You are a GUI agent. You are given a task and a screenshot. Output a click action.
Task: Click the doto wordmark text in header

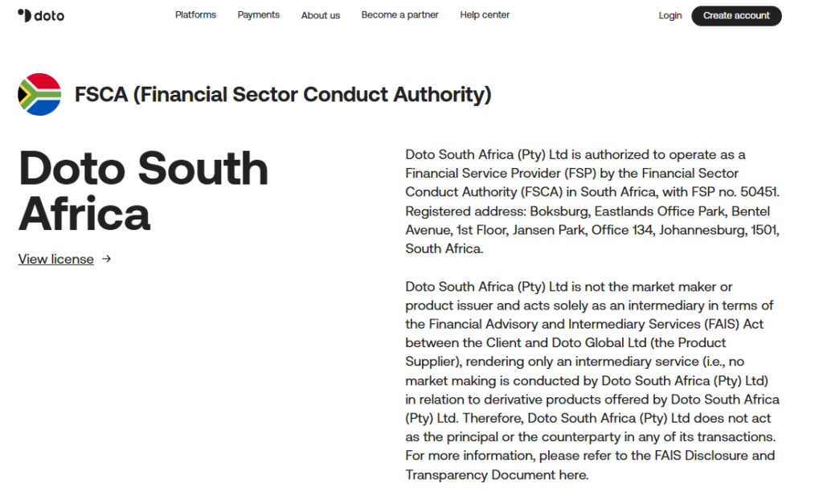49,16
